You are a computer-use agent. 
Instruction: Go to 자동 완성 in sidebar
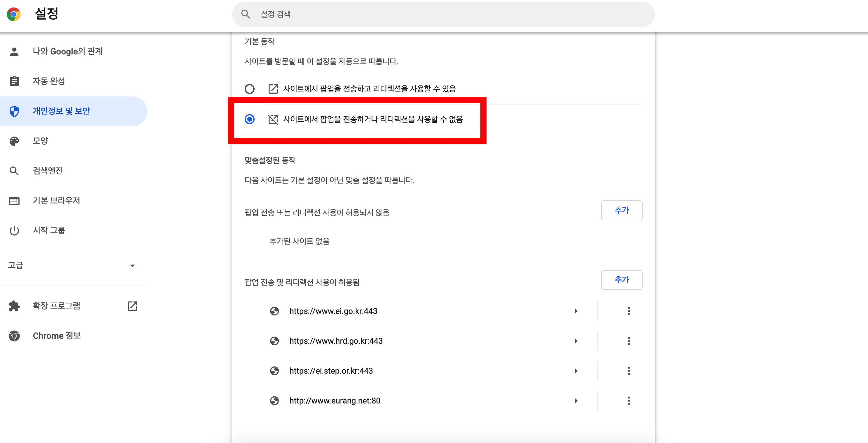coord(49,81)
